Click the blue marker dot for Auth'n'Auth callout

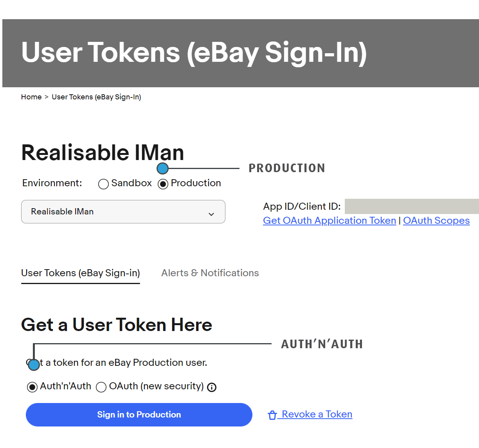(34, 365)
